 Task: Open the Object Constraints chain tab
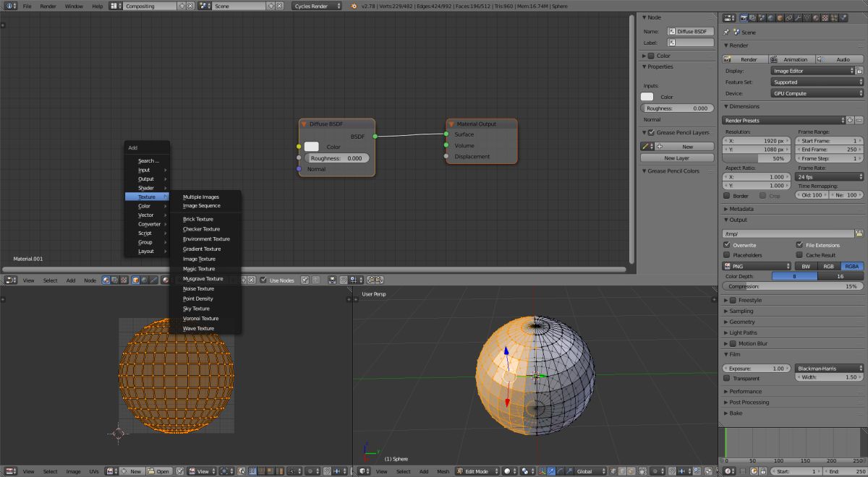[x=788, y=18]
